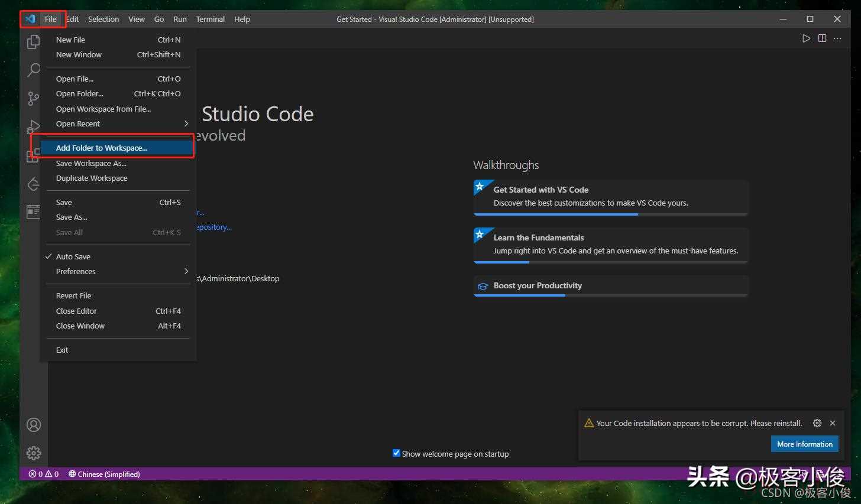Open the Selection menu
Image resolution: width=861 pixels, height=504 pixels.
(x=103, y=19)
